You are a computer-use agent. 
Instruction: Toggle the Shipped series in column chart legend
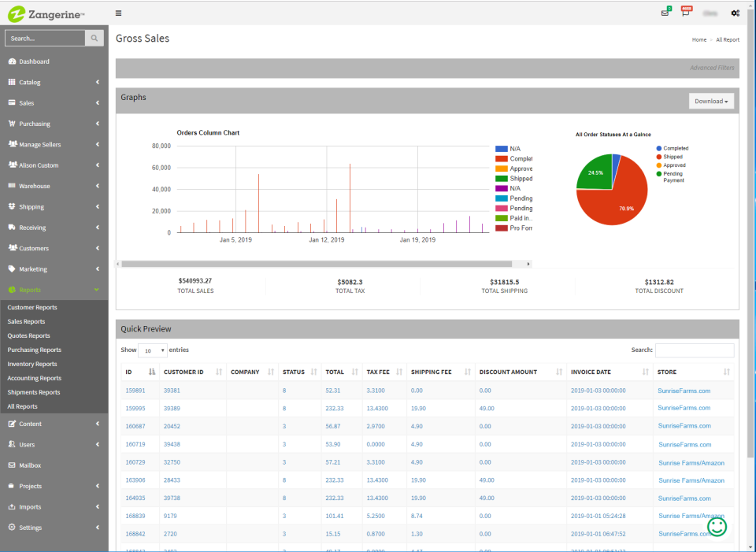click(x=514, y=179)
